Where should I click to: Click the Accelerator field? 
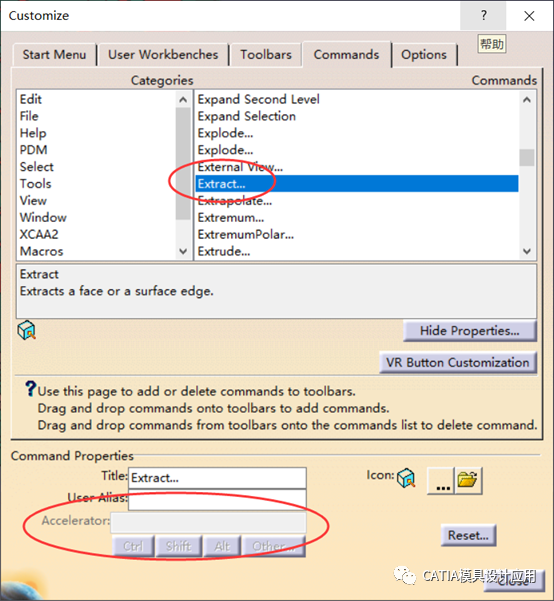coord(208,522)
